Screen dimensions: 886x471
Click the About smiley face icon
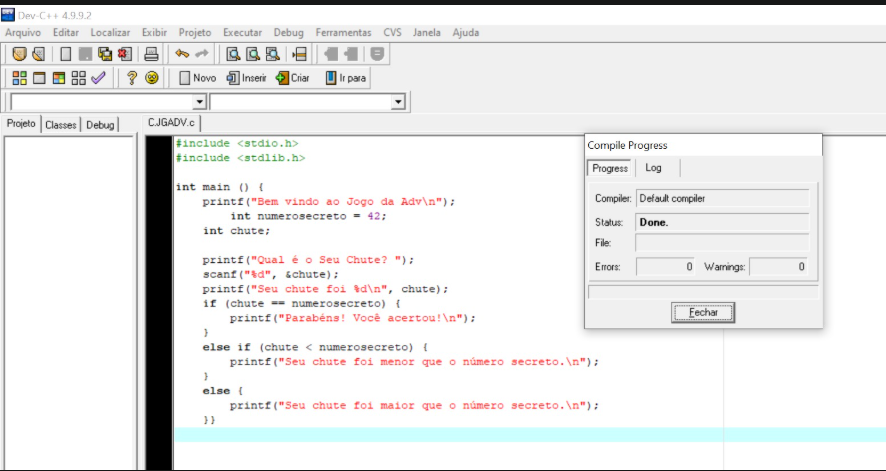[151, 78]
